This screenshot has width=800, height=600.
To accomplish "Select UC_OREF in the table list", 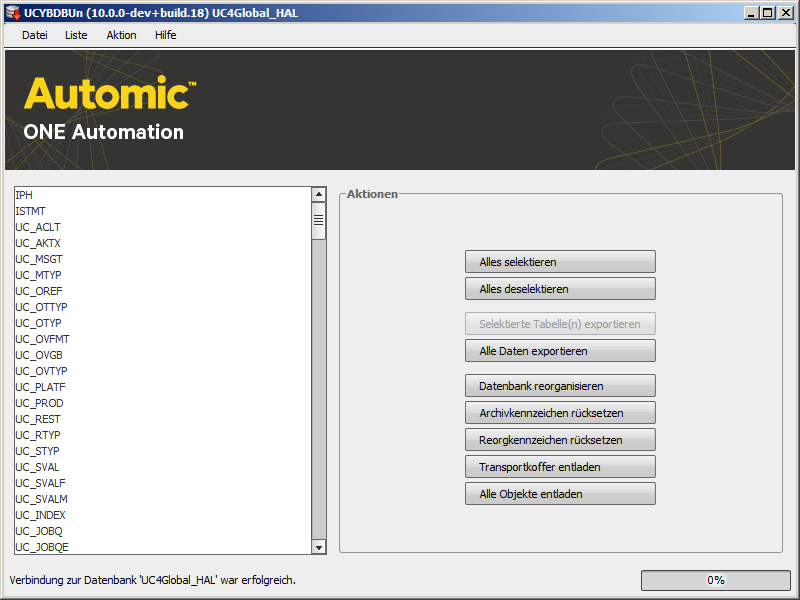I will pos(163,291).
